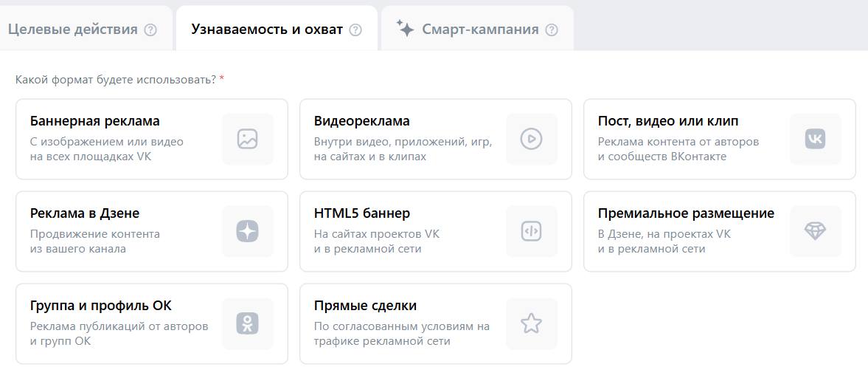Click the help icon next to Целевые действия
The image size is (868, 381).
150,30
